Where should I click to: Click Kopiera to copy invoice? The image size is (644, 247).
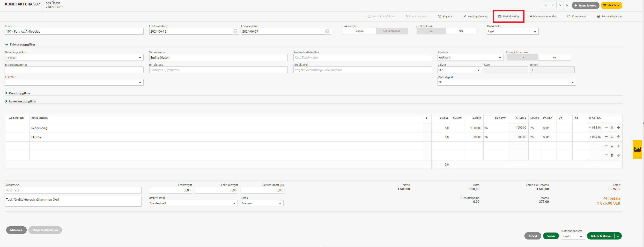[445, 16]
